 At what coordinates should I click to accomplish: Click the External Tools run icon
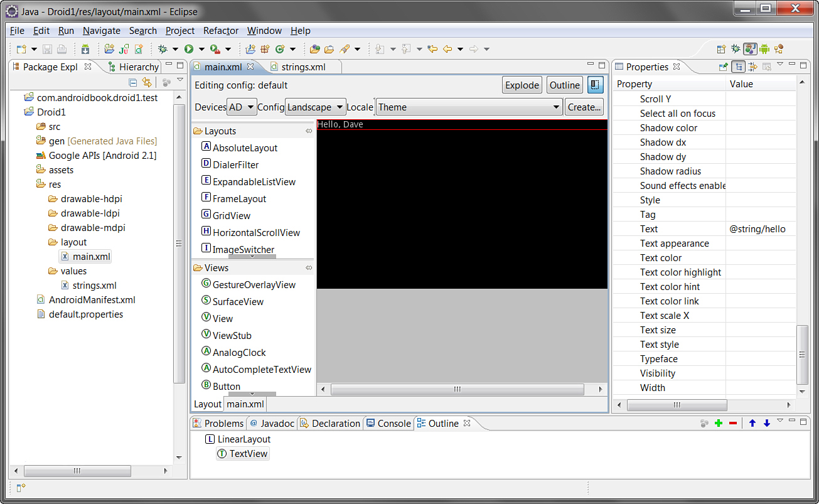[215, 49]
